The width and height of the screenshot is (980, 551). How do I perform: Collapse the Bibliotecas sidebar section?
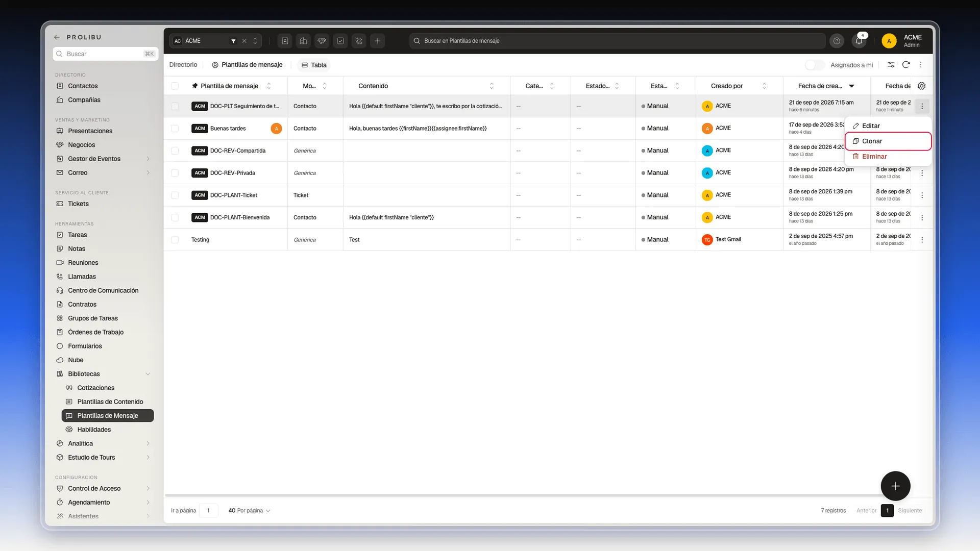(148, 374)
